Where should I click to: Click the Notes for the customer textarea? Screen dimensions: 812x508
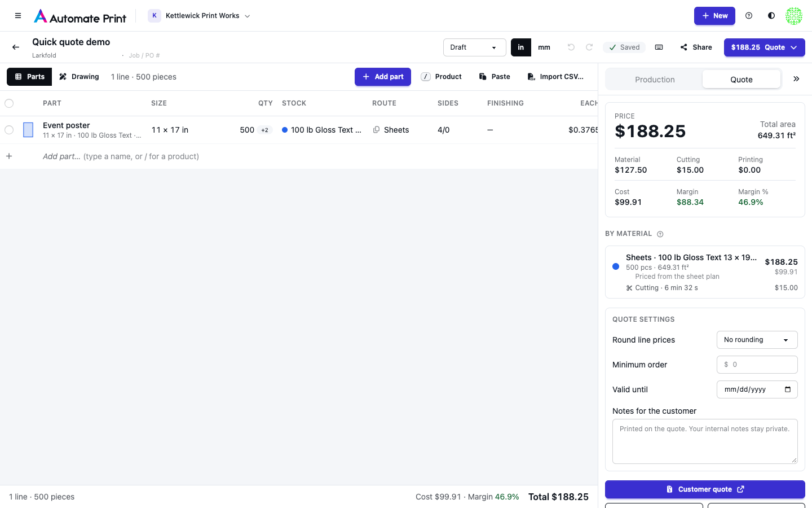point(705,441)
